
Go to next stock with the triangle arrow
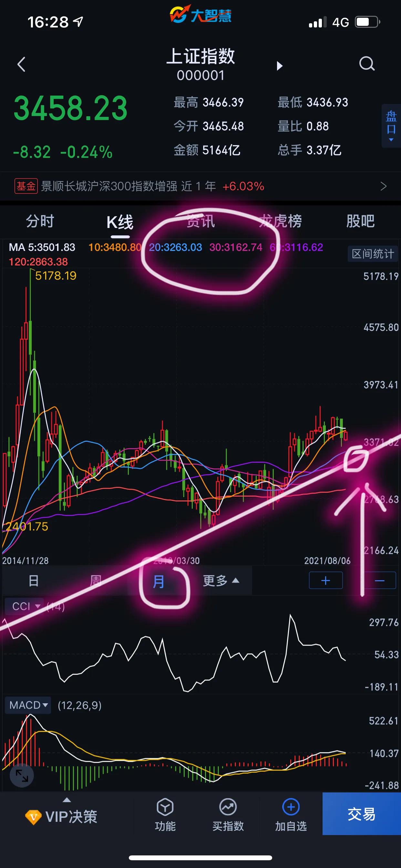[x=279, y=66]
